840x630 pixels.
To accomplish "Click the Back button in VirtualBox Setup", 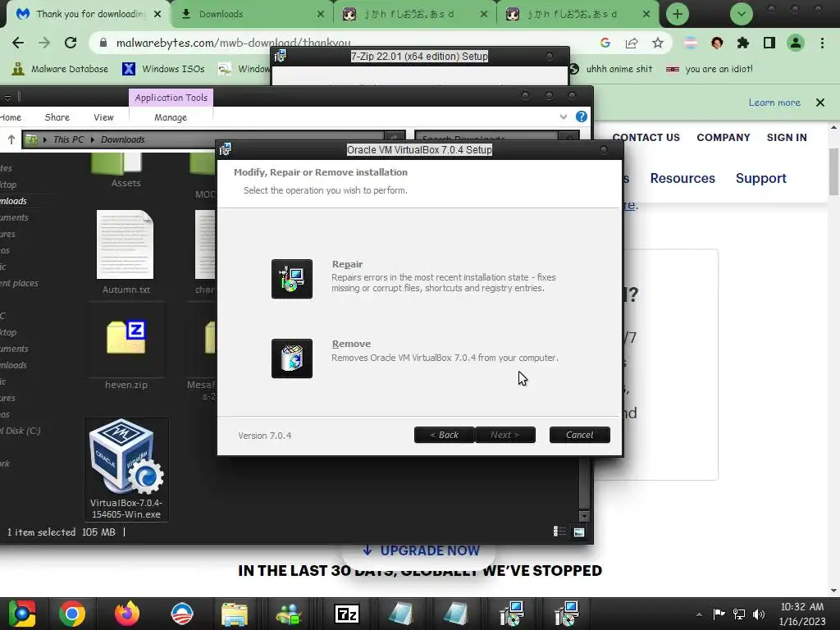I will (444, 435).
